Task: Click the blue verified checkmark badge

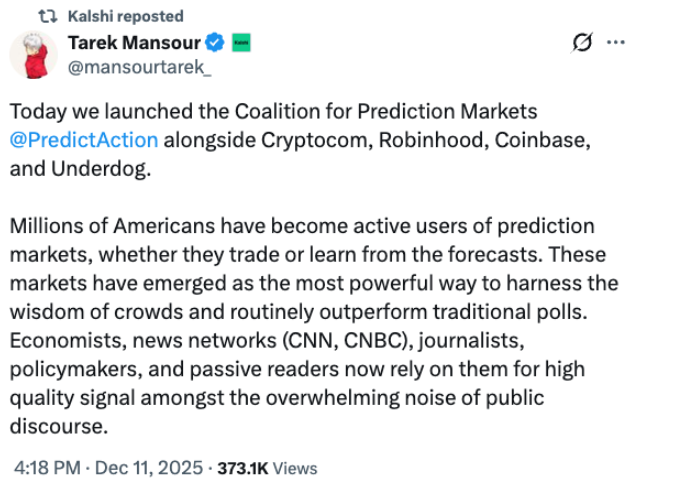Action: 214,43
